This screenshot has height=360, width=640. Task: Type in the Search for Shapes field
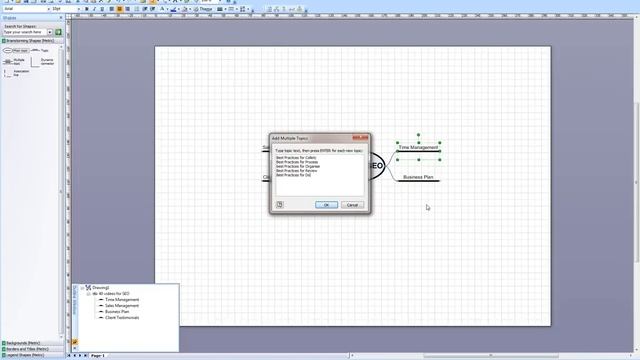(25, 32)
